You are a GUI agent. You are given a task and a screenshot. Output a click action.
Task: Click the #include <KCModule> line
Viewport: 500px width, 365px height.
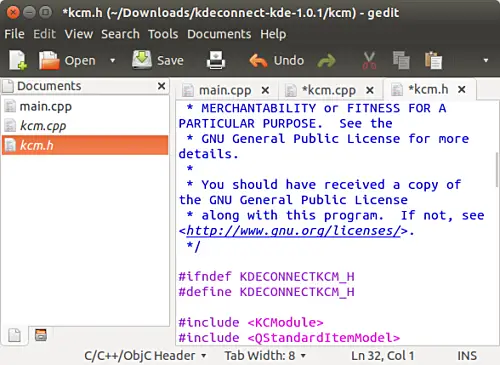251,323
